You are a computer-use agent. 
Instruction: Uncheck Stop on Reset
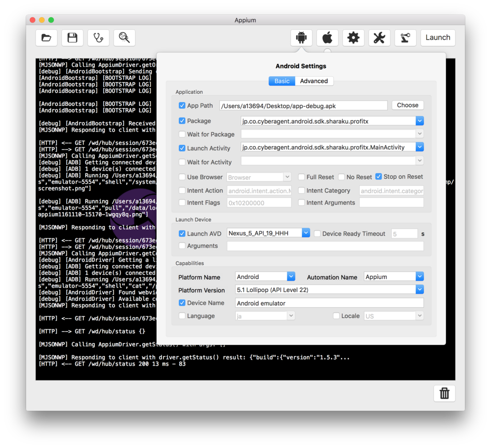[x=379, y=176]
